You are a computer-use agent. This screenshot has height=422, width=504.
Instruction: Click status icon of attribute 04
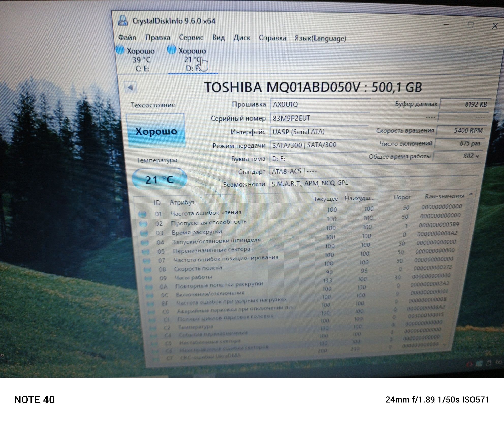(145, 243)
